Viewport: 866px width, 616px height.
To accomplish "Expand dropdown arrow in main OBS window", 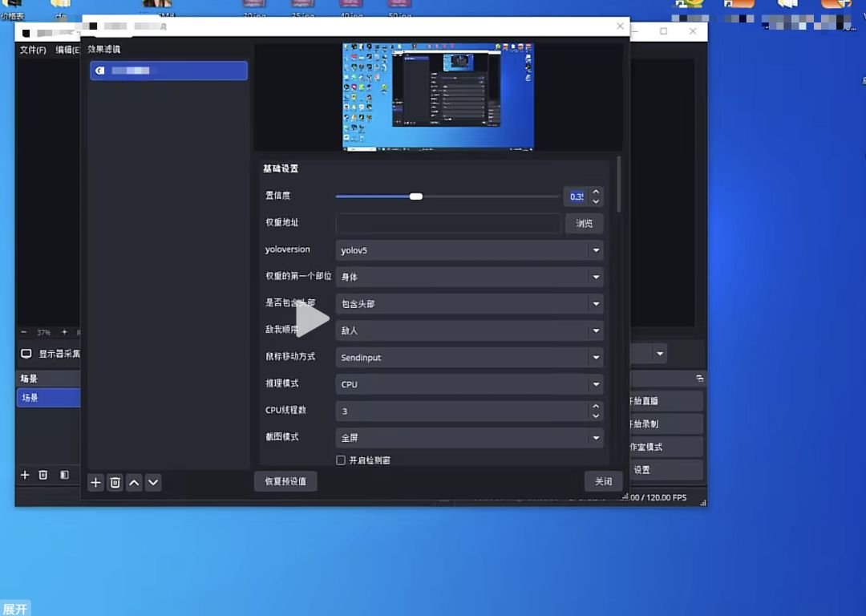I will [x=659, y=354].
